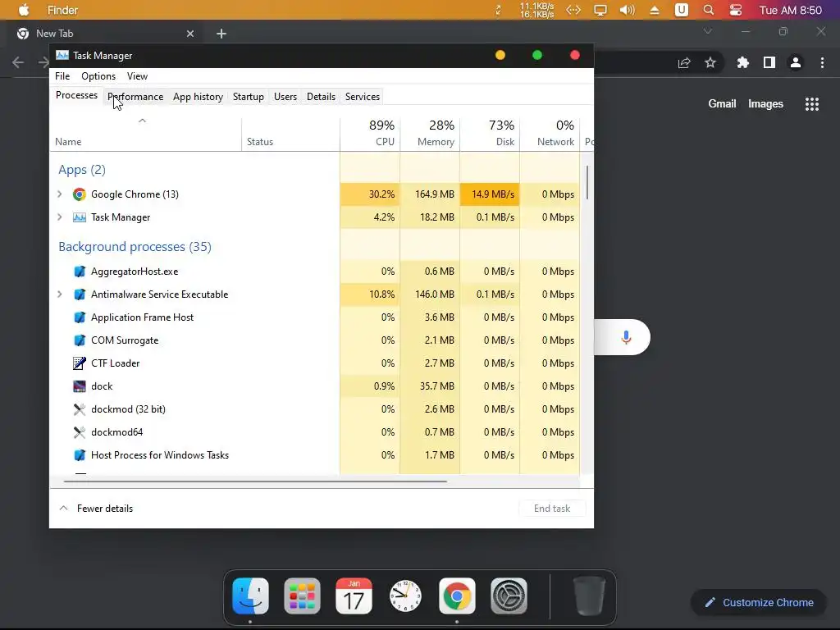Open the Calendar dock icon showing 17
The height and width of the screenshot is (630, 840).
(x=354, y=596)
